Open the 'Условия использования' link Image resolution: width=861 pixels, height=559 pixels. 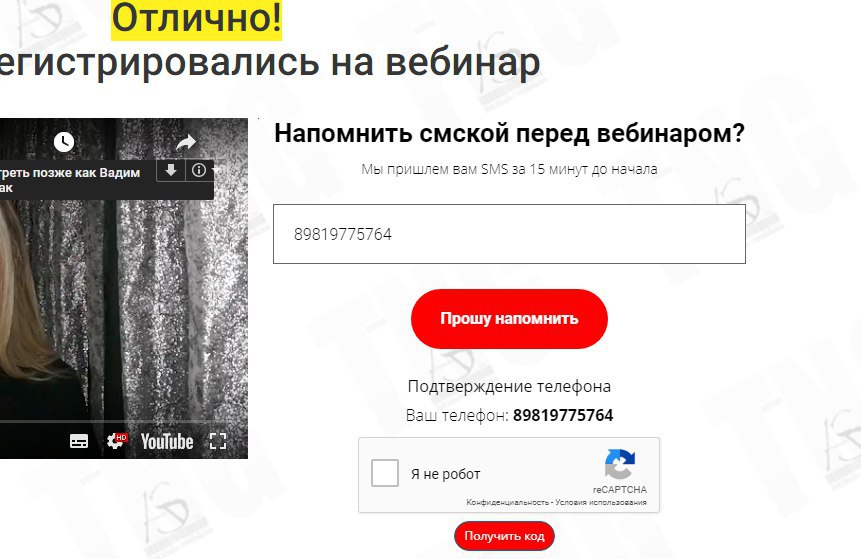click(601, 502)
